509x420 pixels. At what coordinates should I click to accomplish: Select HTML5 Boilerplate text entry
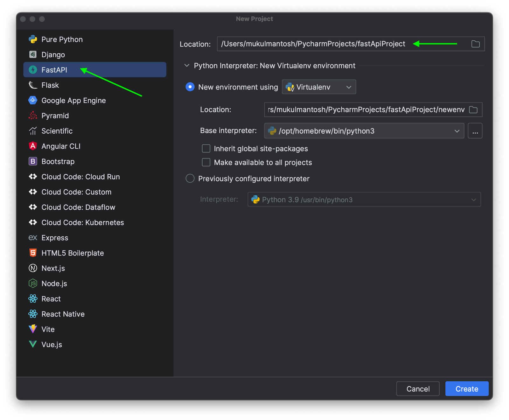(73, 253)
